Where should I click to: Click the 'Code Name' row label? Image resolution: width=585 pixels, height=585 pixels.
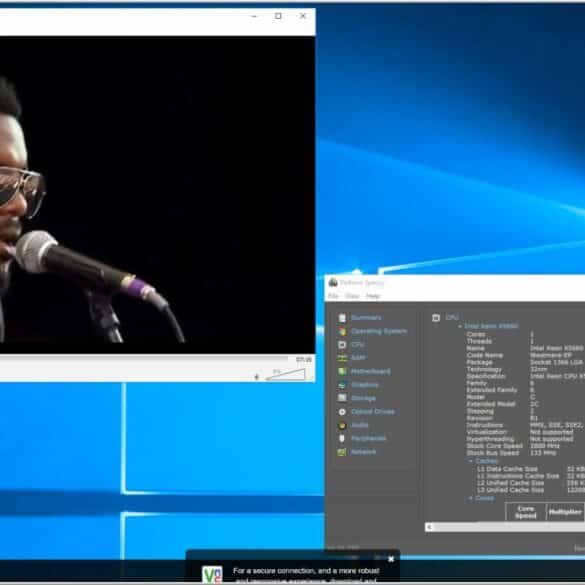pyautogui.click(x=484, y=355)
